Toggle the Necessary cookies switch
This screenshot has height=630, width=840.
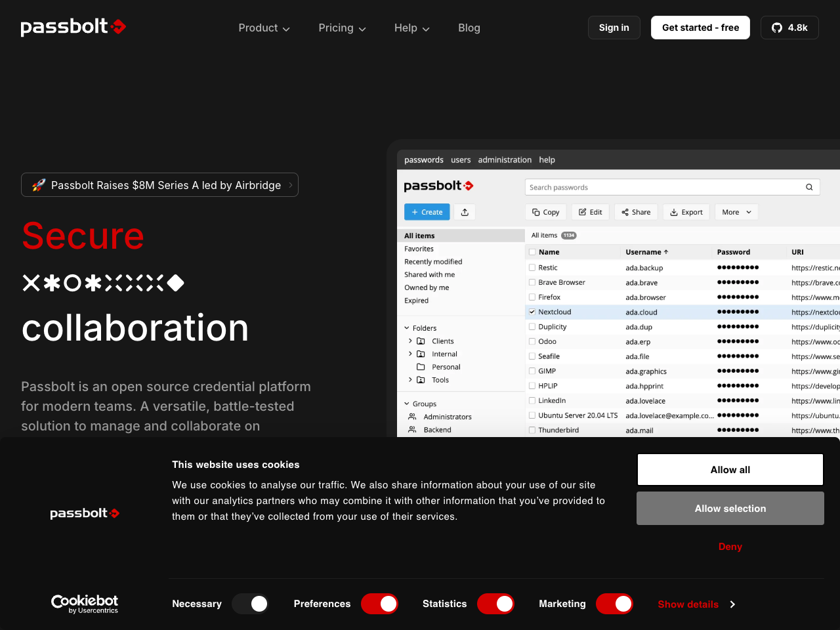click(x=250, y=604)
